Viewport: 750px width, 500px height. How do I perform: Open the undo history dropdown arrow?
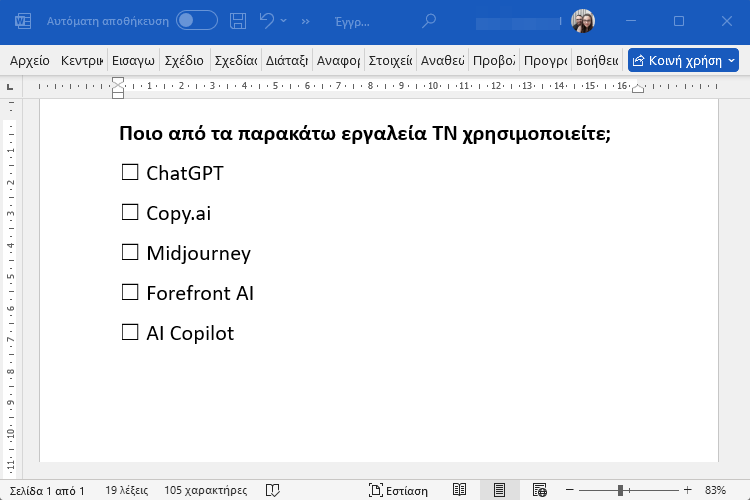click(x=284, y=21)
